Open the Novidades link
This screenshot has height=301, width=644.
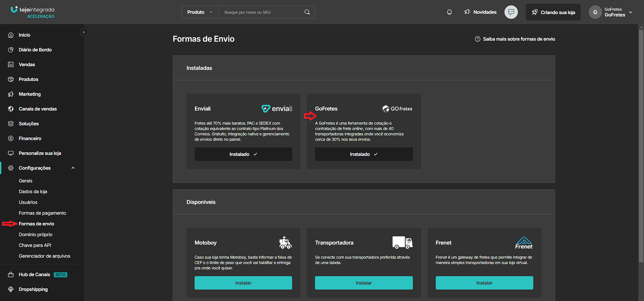pyautogui.click(x=480, y=12)
